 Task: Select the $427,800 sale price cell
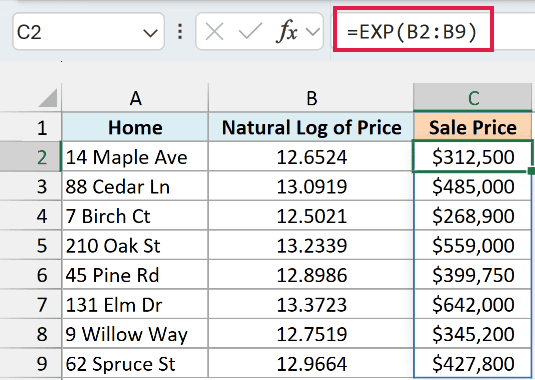click(x=473, y=363)
